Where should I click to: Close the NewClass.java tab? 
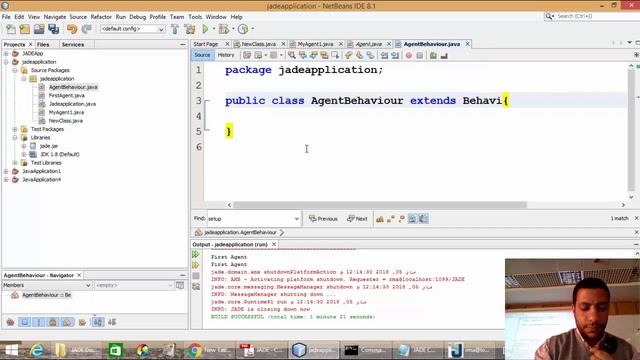[x=283, y=44]
